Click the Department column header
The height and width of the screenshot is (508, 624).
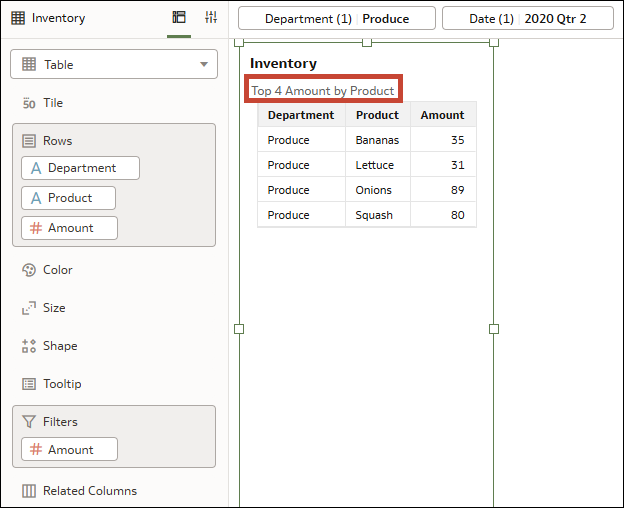click(301, 115)
